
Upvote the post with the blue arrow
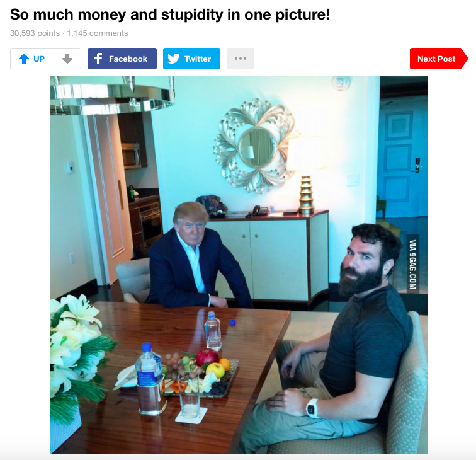click(x=24, y=59)
